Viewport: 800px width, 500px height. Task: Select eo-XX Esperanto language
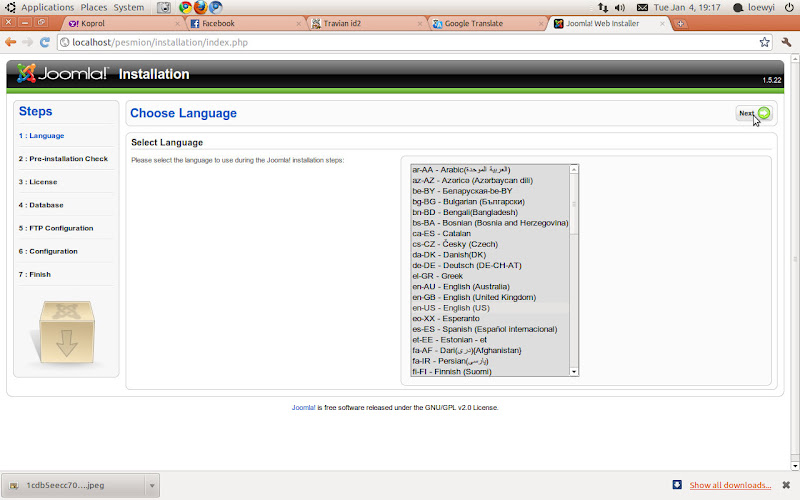click(x=490, y=318)
